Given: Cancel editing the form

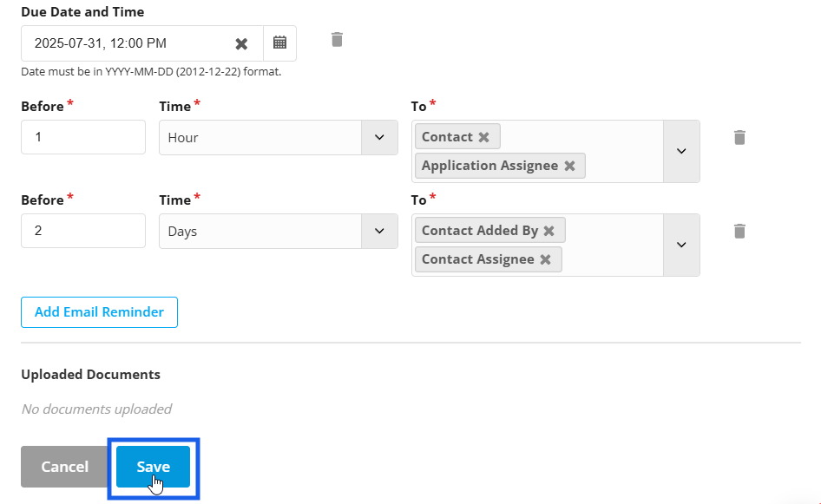Looking at the screenshot, I should (x=65, y=467).
